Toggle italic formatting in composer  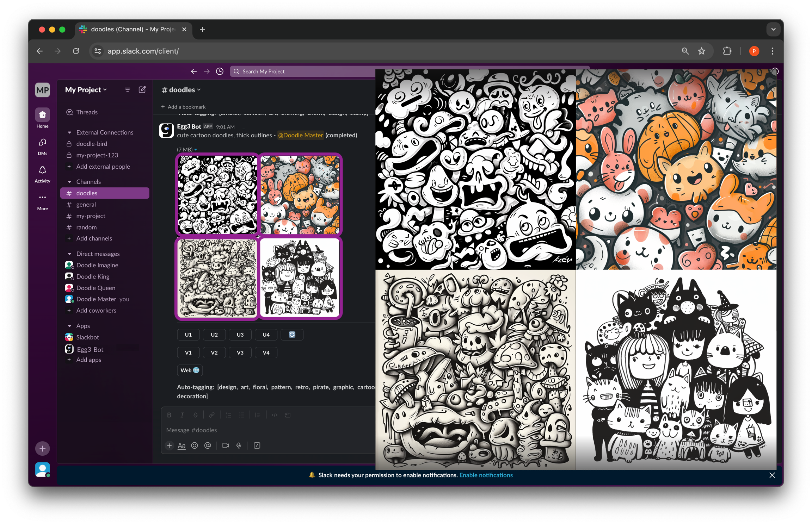coord(182,415)
